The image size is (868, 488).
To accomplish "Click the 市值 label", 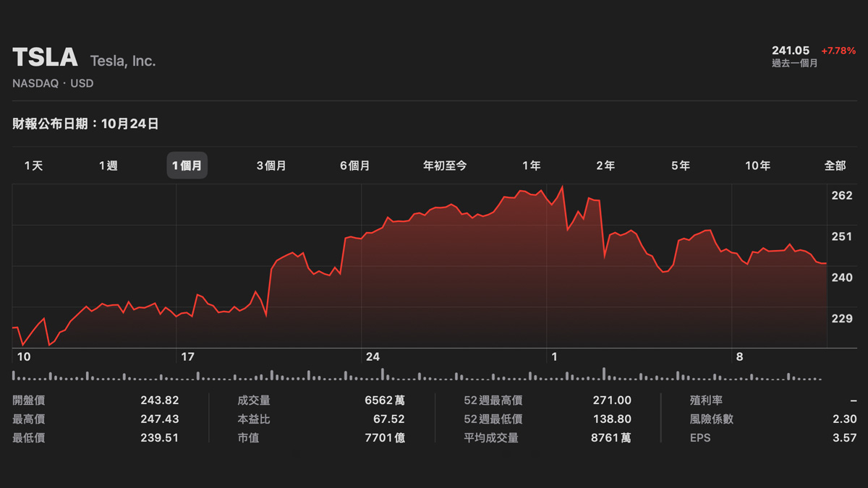I will [248, 438].
